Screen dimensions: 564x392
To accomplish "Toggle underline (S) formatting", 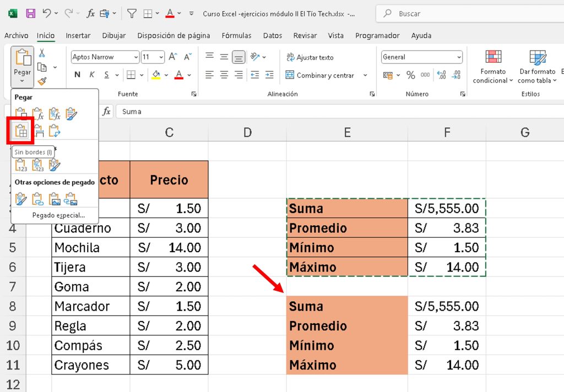I will pos(106,75).
